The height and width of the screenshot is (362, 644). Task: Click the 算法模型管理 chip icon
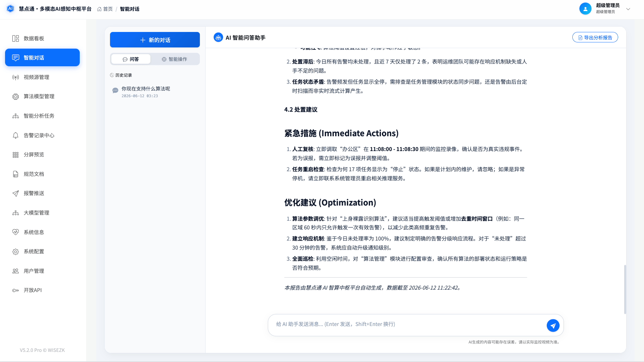pyautogui.click(x=15, y=97)
